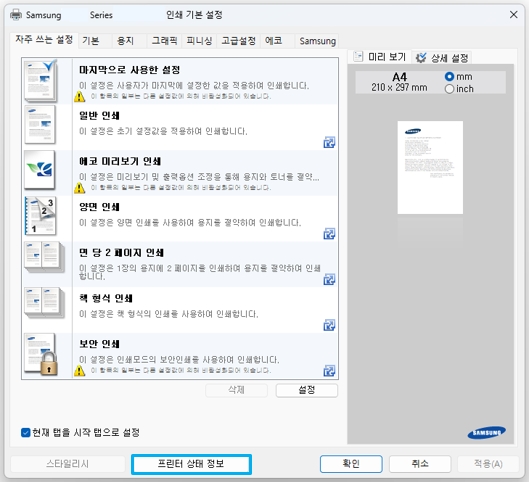Screen dimensions: 529x482
Task: Click the 스타일리시 button
Action: pyautogui.click(x=67, y=464)
